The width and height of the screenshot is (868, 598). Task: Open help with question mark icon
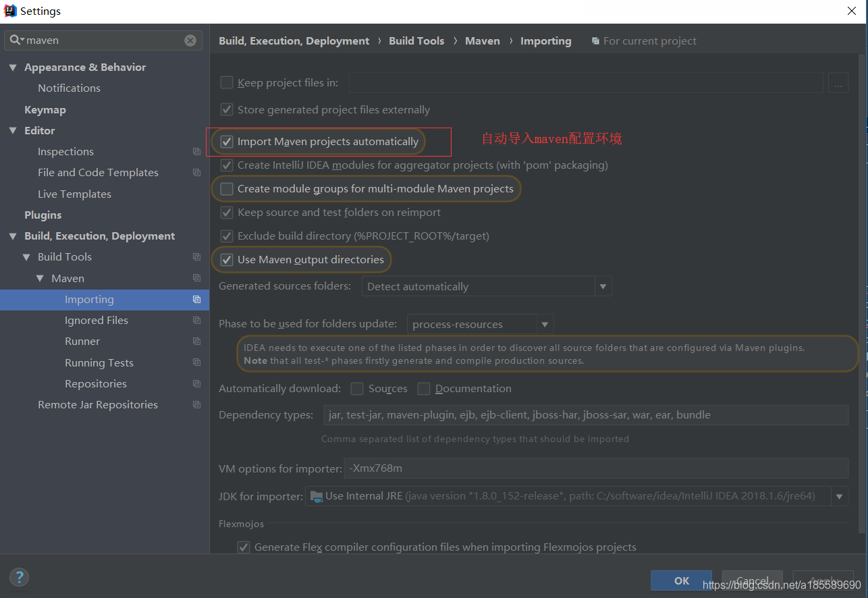19,577
